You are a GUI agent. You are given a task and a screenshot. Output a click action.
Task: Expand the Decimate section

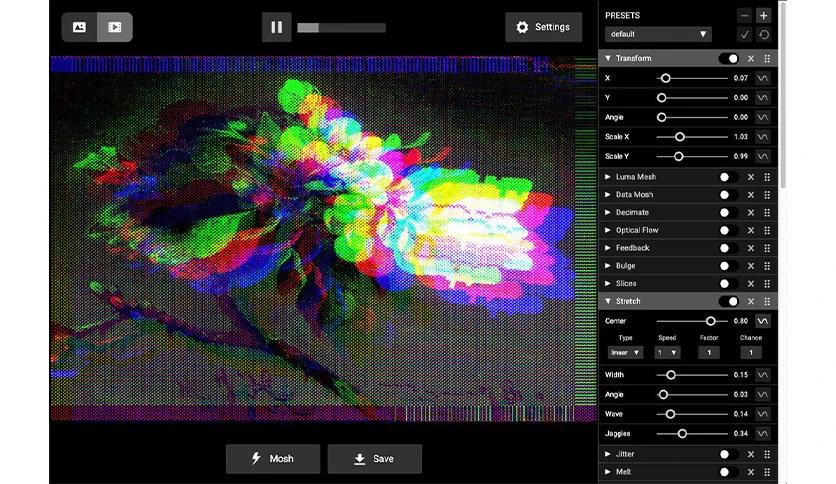(x=608, y=212)
